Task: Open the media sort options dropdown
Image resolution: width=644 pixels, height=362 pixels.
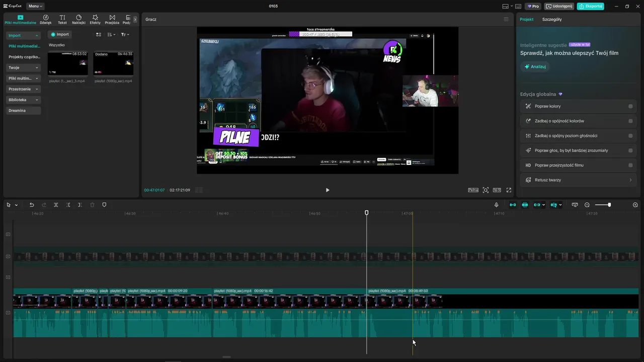Action: pyautogui.click(x=111, y=34)
